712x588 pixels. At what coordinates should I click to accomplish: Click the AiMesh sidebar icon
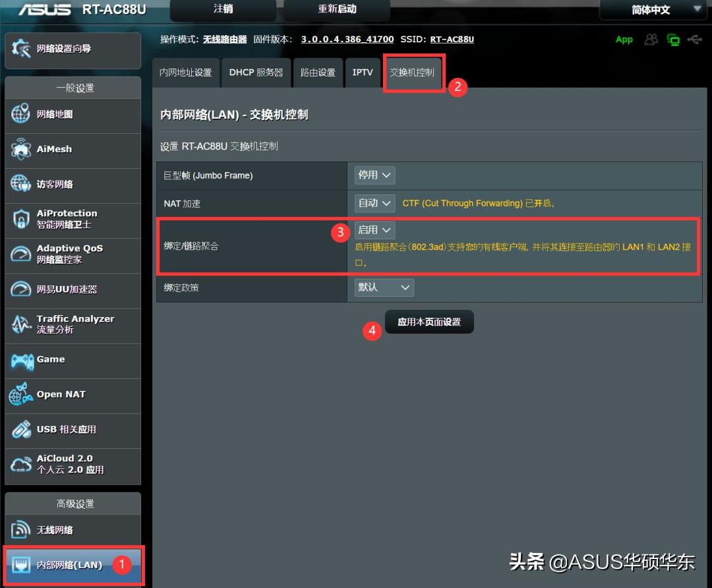click(21, 149)
